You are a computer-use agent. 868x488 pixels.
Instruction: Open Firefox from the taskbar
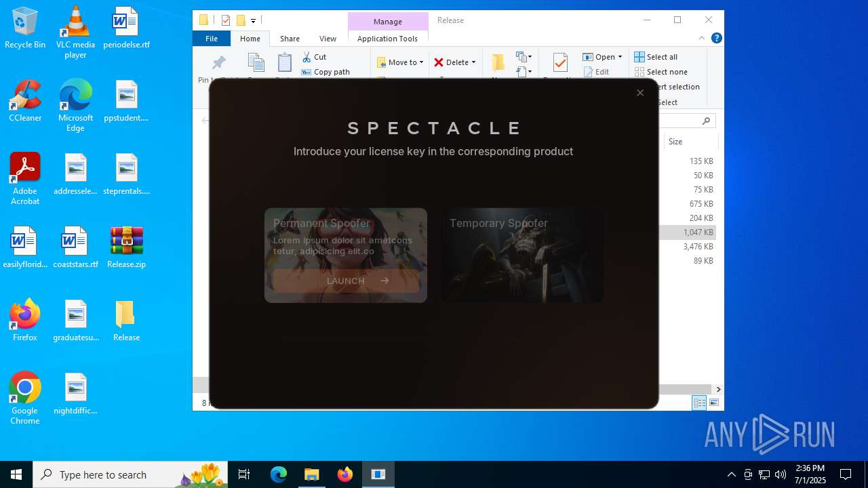[x=344, y=474]
